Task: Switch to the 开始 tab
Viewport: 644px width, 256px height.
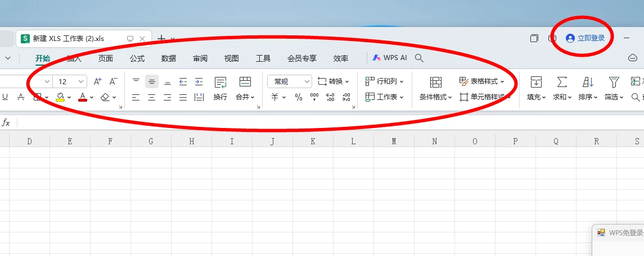Action: [x=43, y=58]
